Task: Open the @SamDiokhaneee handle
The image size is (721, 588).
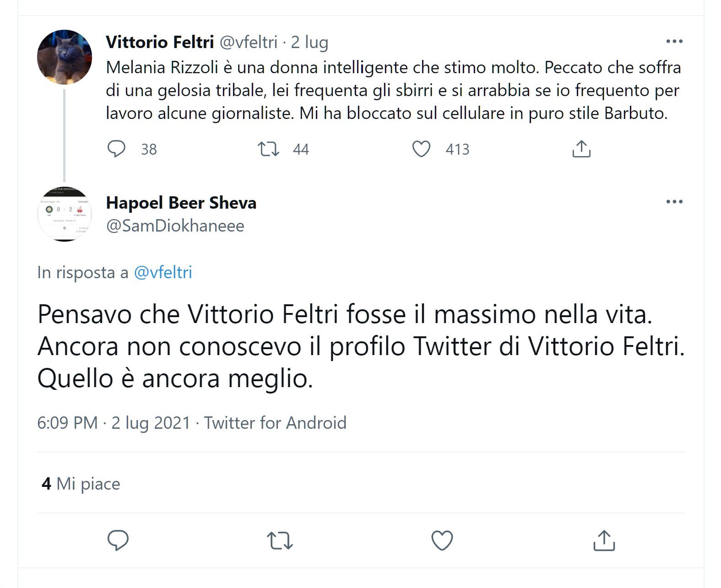Action: click(x=175, y=226)
